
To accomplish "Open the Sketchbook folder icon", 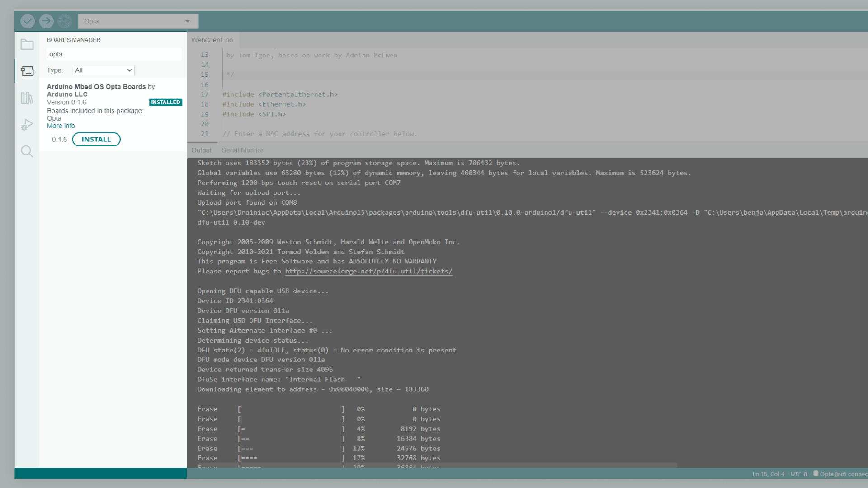I will [27, 44].
